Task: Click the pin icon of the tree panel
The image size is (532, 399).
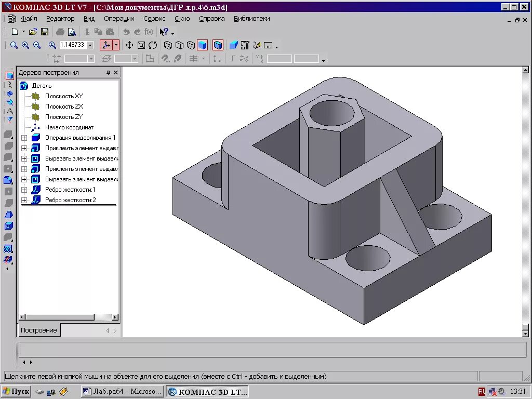Action: coord(108,73)
